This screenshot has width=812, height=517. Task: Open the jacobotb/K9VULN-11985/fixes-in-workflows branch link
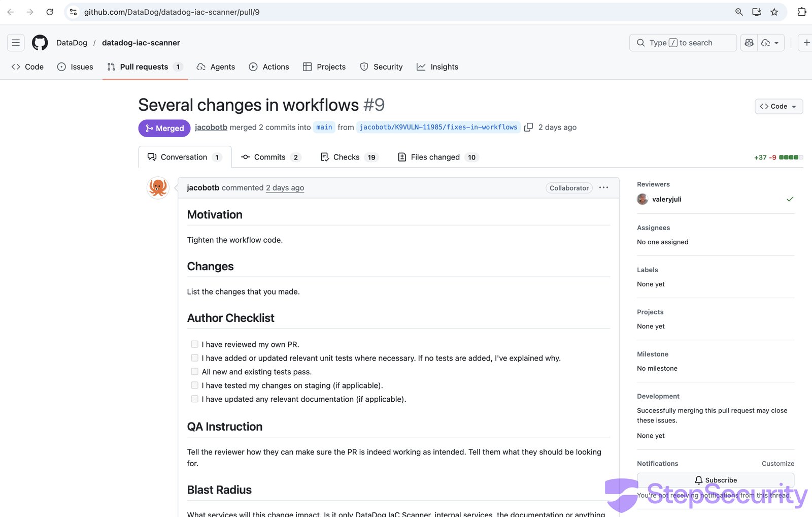438,127
